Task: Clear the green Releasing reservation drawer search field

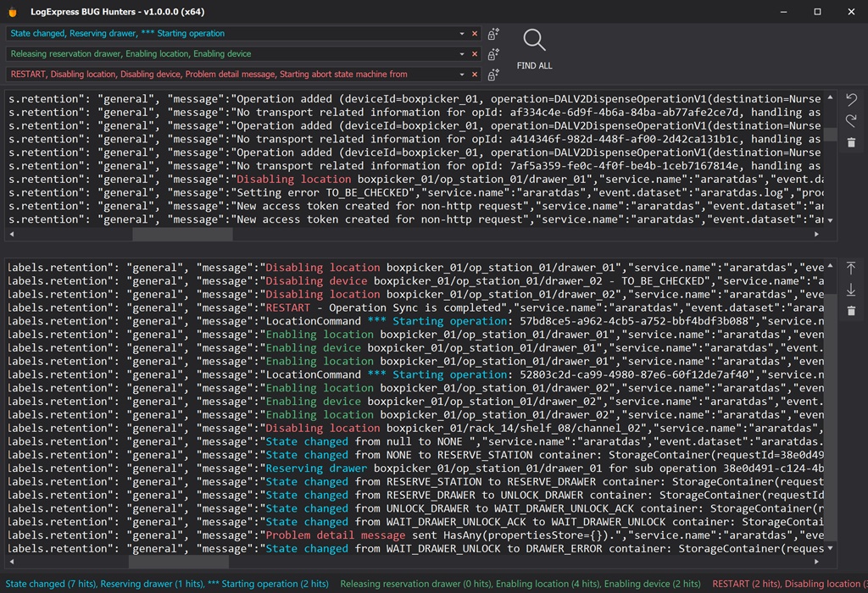Action: pos(475,54)
